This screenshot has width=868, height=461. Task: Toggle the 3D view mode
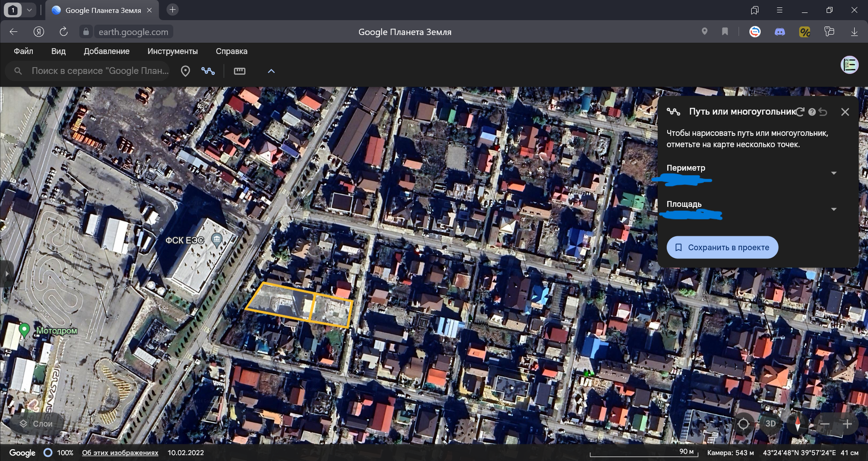coord(770,424)
